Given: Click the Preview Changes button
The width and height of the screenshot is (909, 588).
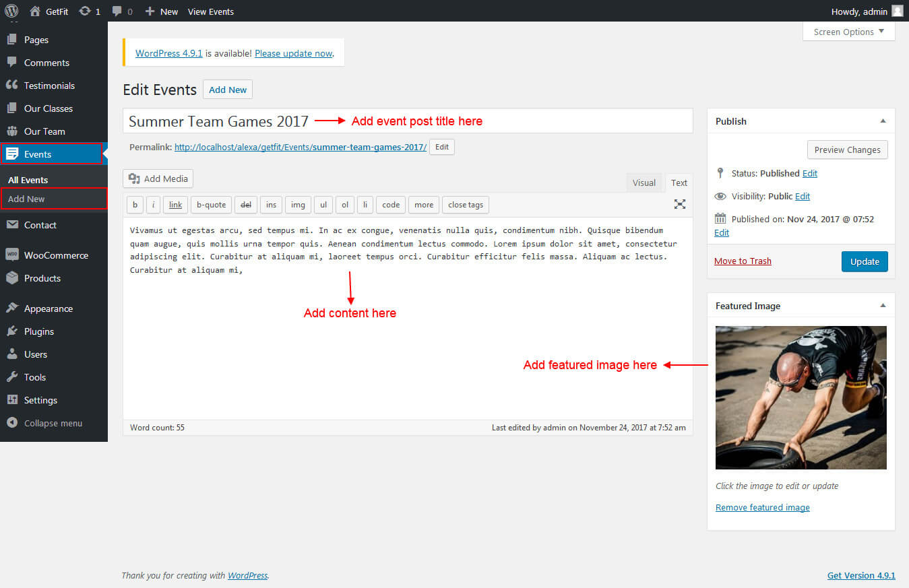Looking at the screenshot, I should coord(847,150).
